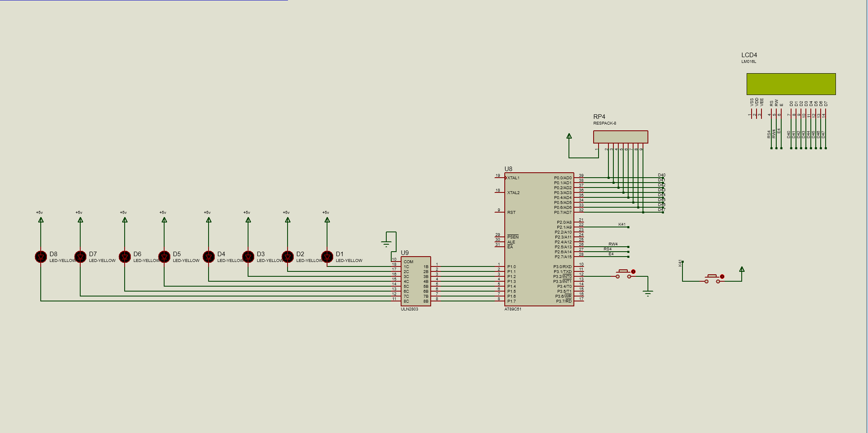Click the 1C pin label on U9
This screenshot has height=433, width=868.
[406, 267]
